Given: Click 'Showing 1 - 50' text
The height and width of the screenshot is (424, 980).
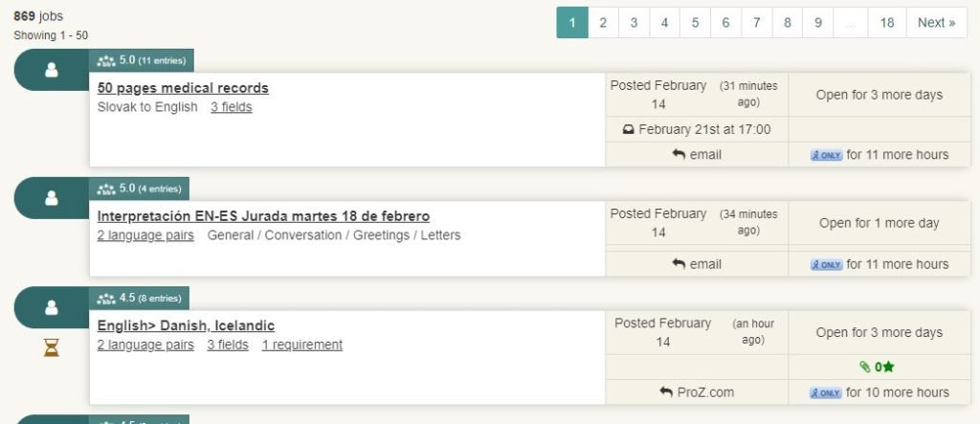Looking at the screenshot, I should (51, 35).
